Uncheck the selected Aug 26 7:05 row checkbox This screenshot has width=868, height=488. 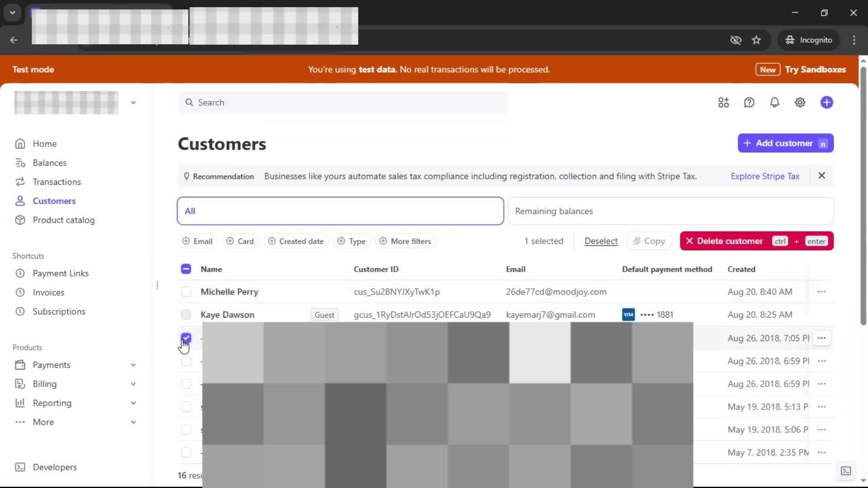tap(186, 338)
